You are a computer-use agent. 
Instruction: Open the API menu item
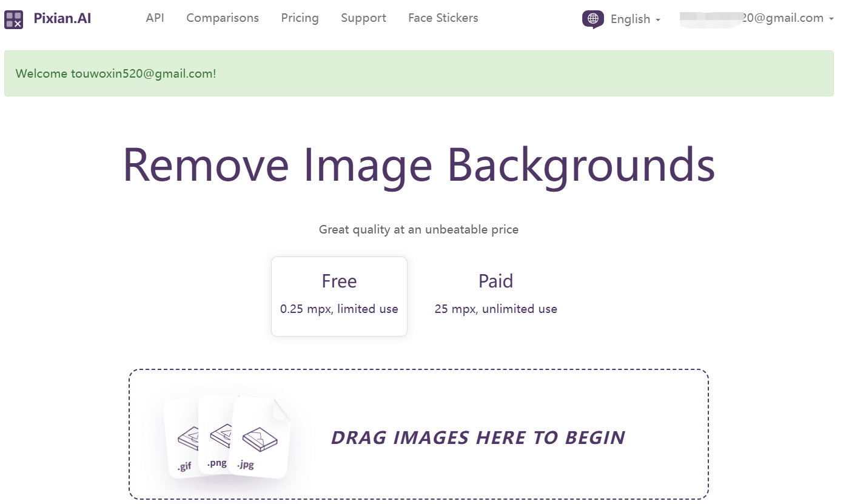[155, 18]
